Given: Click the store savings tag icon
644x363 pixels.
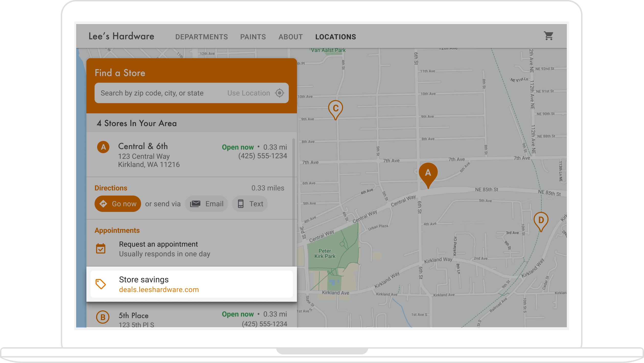Looking at the screenshot, I should tap(101, 284).
